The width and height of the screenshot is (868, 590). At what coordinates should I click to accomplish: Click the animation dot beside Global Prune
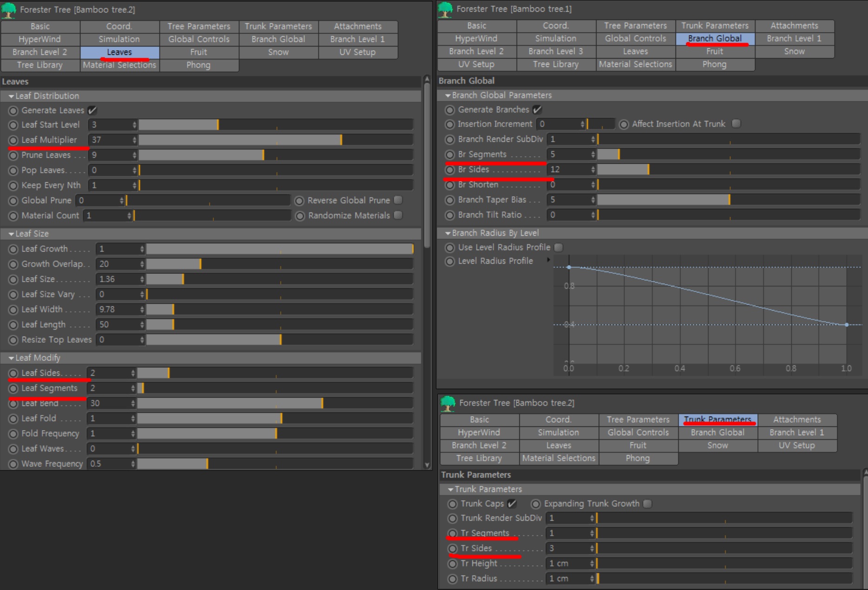click(13, 201)
